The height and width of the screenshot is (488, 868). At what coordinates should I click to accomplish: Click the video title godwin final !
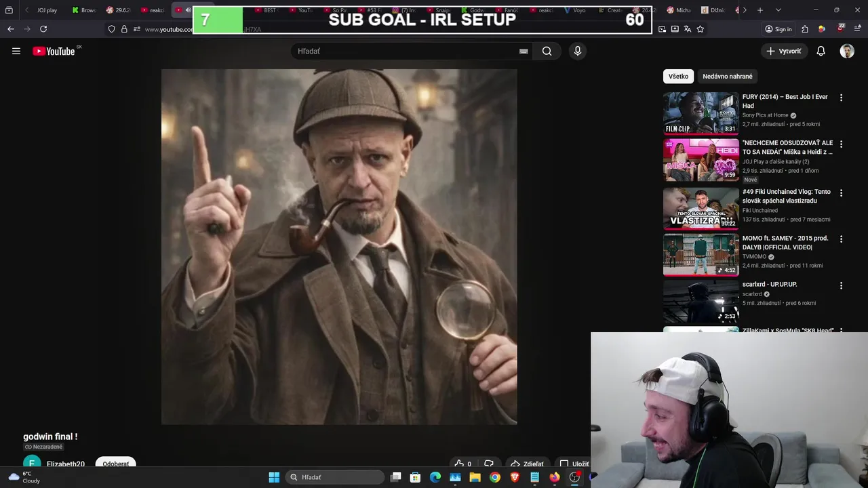50,436
